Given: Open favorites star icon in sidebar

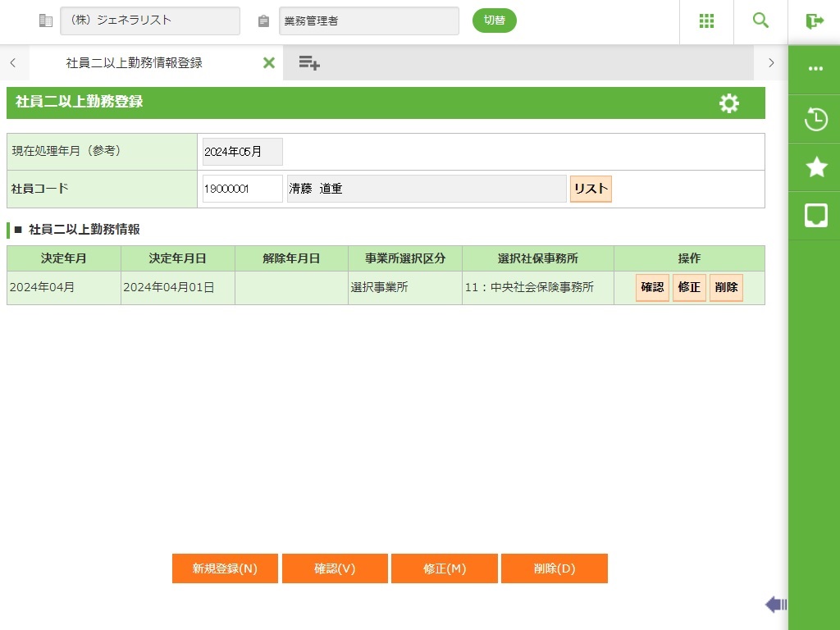Looking at the screenshot, I should coord(815,167).
